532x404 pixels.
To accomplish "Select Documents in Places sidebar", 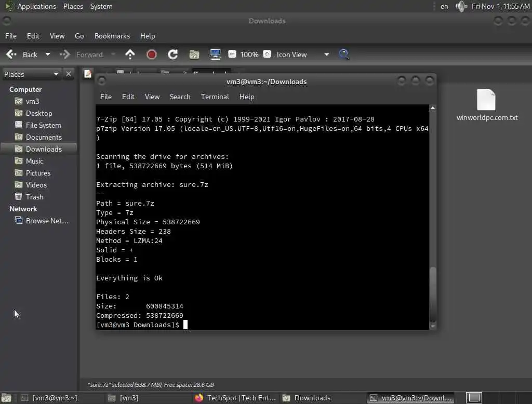I will (x=44, y=137).
